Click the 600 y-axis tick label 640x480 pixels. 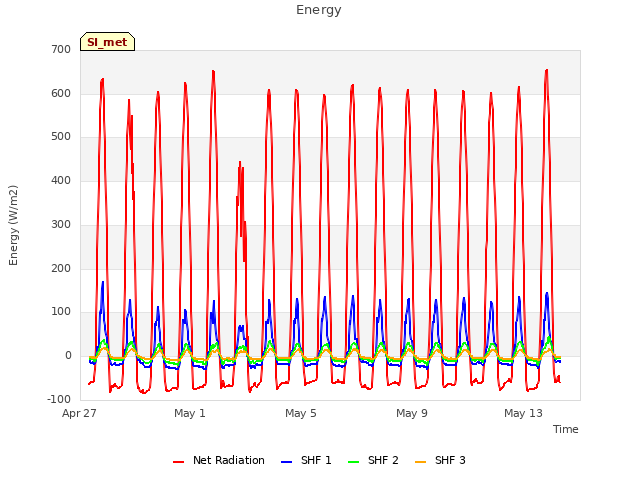(61, 93)
